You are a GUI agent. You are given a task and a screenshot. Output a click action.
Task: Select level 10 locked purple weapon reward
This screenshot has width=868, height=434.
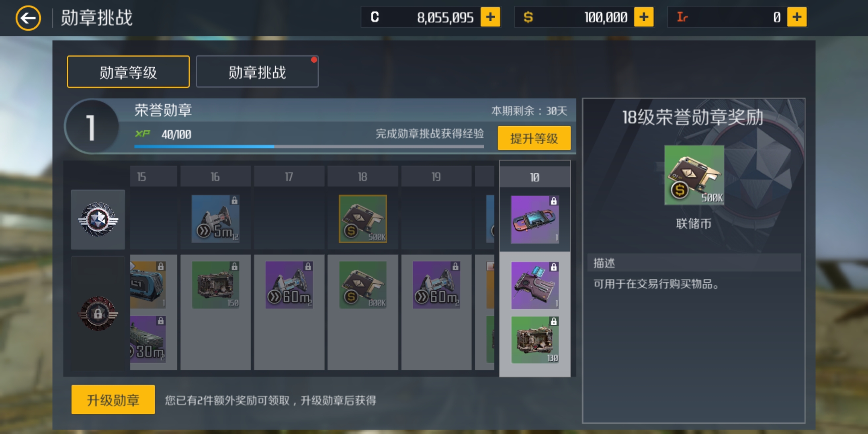click(x=535, y=285)
